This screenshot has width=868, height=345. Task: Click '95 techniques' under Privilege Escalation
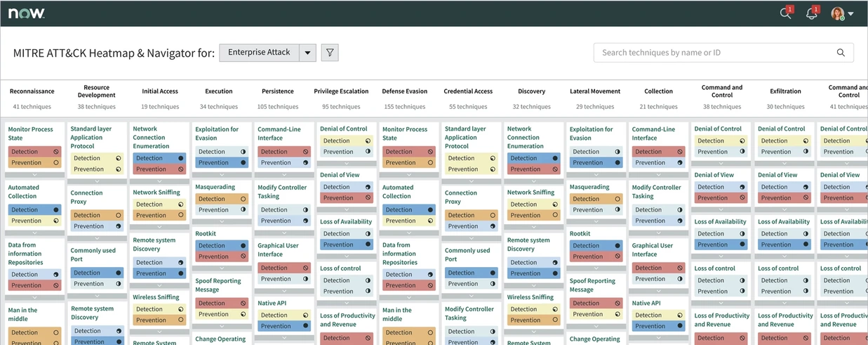341,107
